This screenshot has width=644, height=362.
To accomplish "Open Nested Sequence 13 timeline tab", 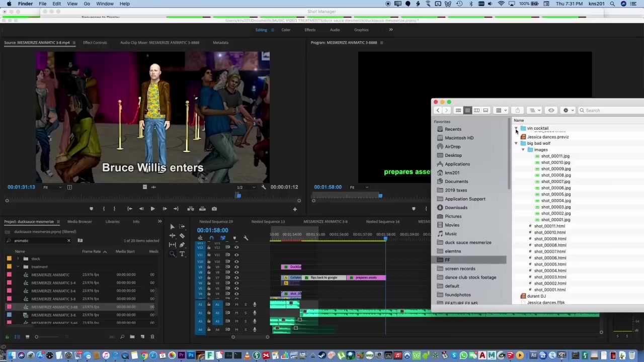I will 268,222.
